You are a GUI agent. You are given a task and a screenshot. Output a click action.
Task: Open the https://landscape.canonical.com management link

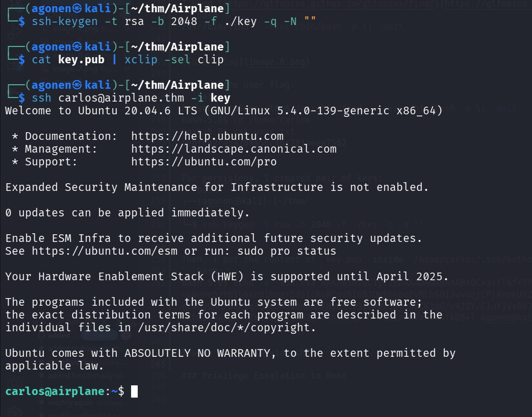[x=234, y=149]
